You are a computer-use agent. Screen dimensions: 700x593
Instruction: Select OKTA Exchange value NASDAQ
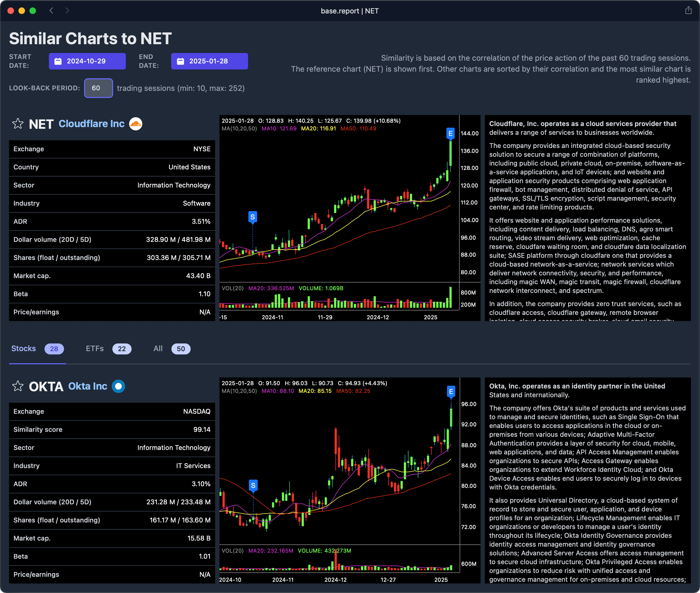click(x=197, y=412)
